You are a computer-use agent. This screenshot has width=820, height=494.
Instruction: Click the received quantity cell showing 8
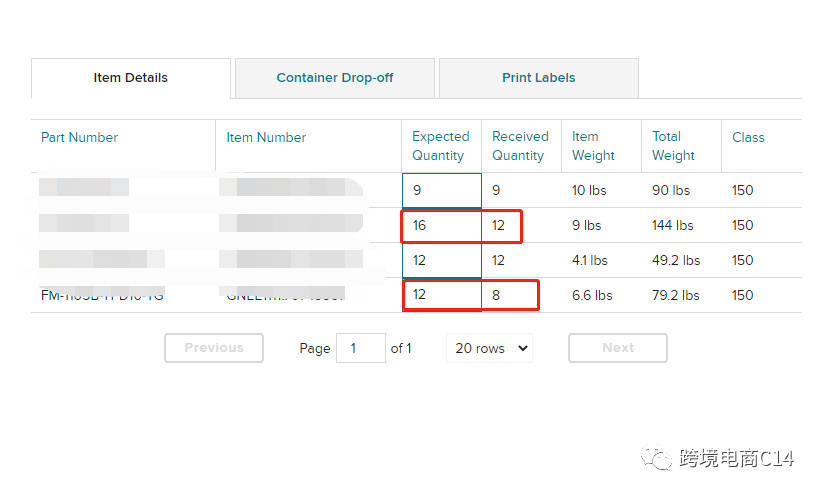coord(510,295)
